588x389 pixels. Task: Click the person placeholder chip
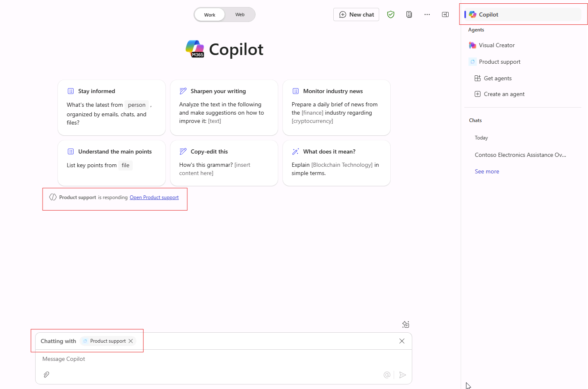click(x=136, y=105)
